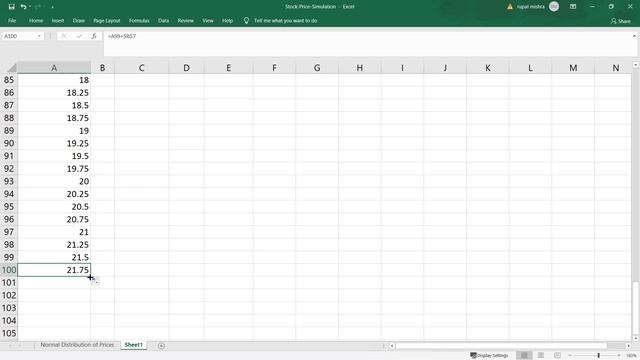Click the Auto Fill Options icon near A100
The height and width of the screenshot is (360, 640).
[96, 281]
